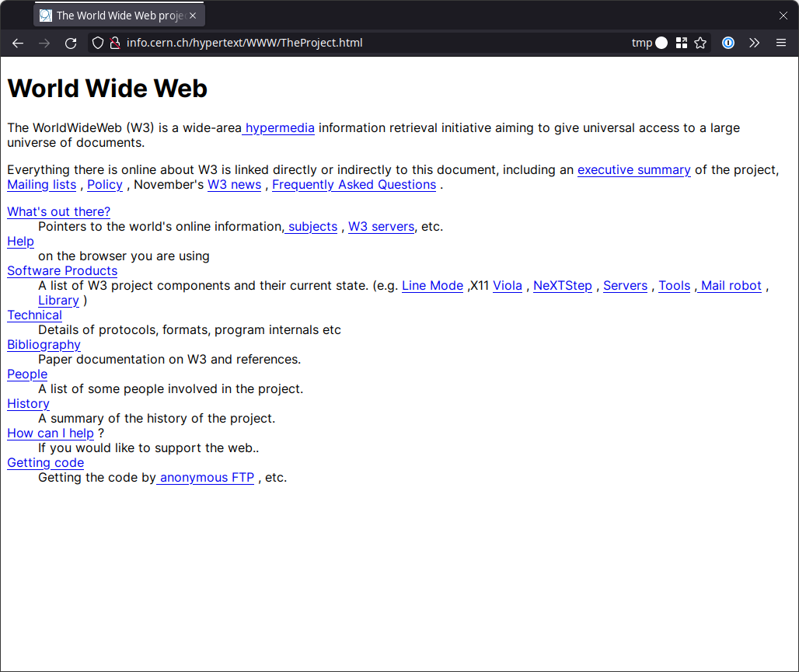Viewport: 799px width, 672px height.
Task: Click text 'on the browser you are using'
Action: (124, 256)
